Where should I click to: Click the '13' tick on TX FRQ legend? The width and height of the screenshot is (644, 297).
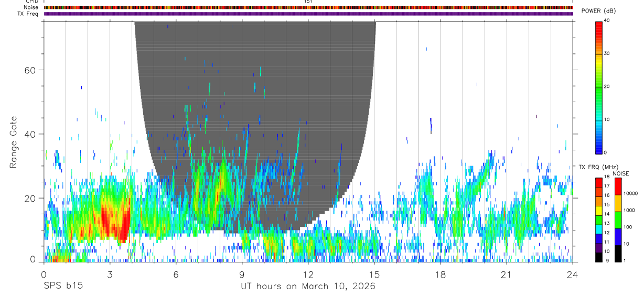[x=606, y=223]
